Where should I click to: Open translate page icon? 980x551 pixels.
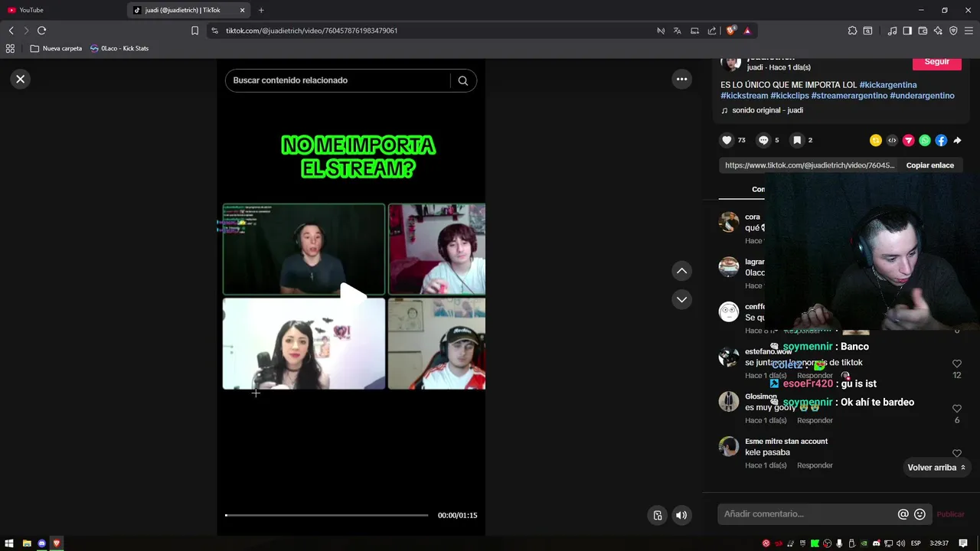tap(677, 31)
